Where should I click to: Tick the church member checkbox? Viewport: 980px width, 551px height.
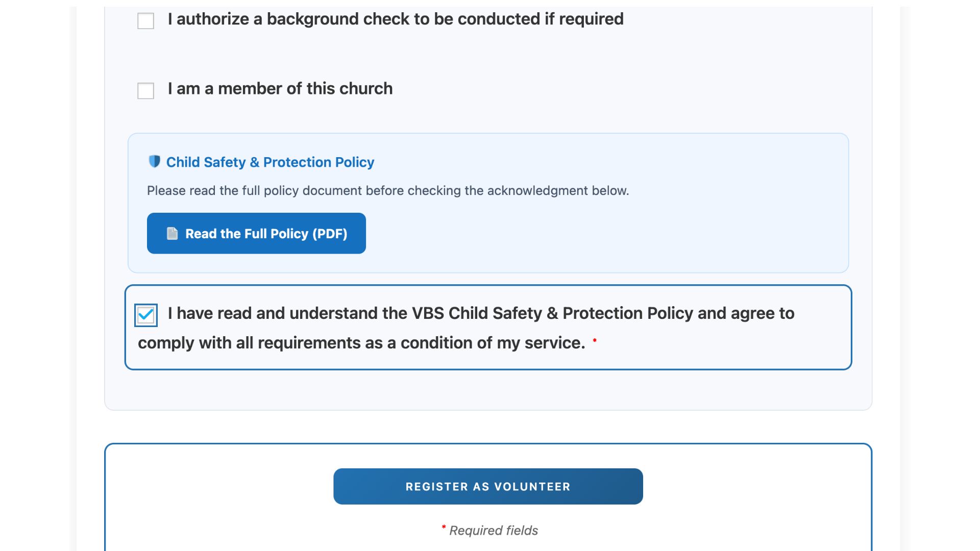click(x=146, y=91)
